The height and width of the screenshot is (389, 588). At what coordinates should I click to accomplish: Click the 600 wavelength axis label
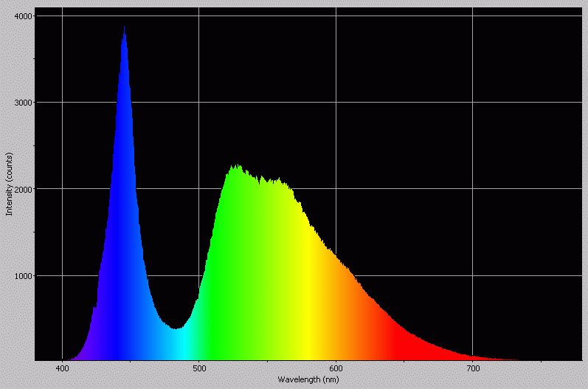336,368
